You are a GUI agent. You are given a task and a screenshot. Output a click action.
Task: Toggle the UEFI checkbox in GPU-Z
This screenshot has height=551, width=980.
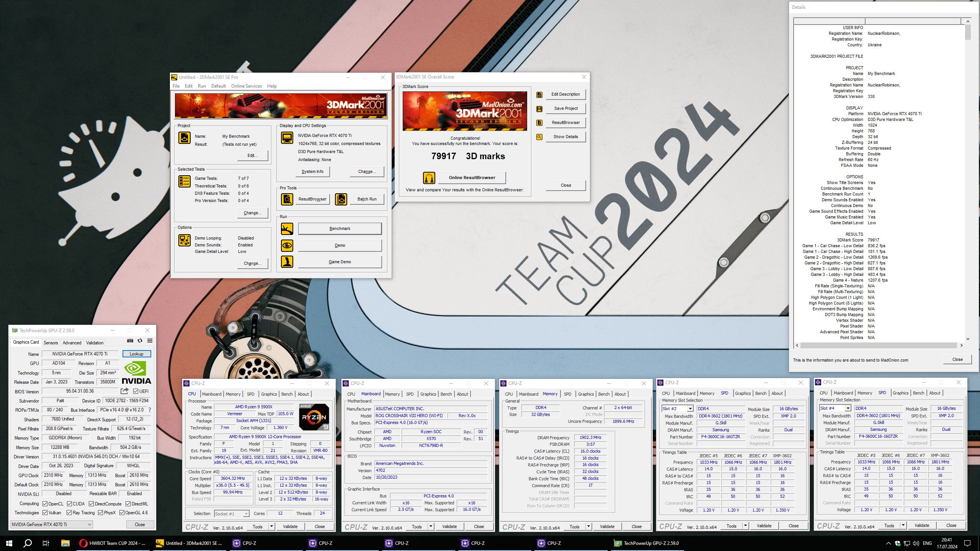click(x=136, y=391)
